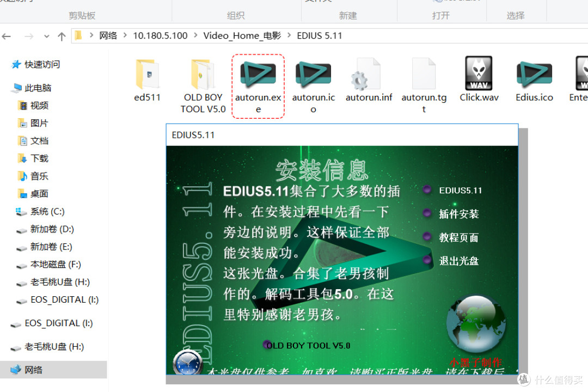
Task: Open 文档 folder in sidebar
Action: (x=34, y=141)
